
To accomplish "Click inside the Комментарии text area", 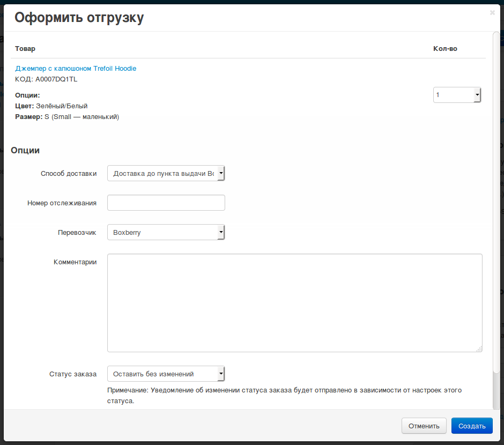I will (294, 302).
